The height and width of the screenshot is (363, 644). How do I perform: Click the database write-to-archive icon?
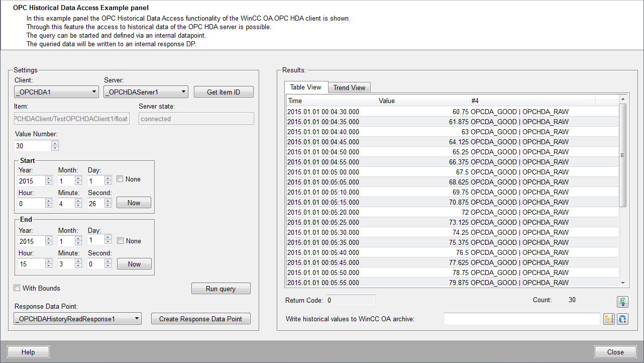coord(622,319)
